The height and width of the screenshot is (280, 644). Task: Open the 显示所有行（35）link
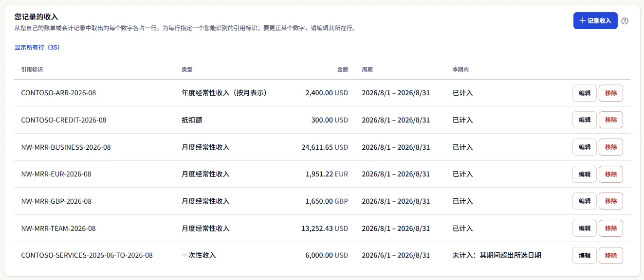tap(37, 48)
